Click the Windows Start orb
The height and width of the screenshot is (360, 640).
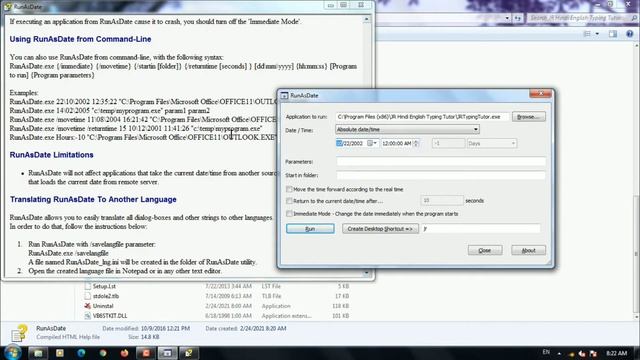13,353
